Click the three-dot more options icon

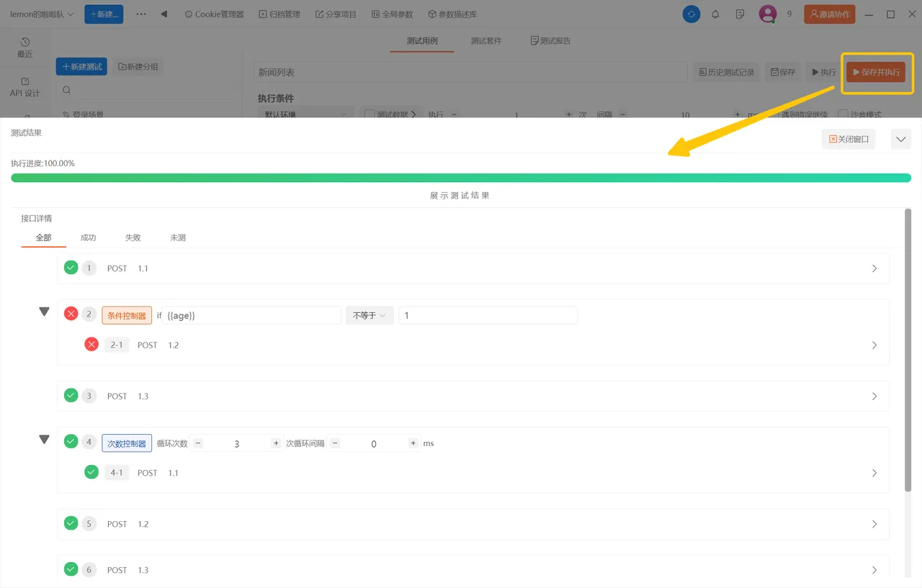(x=141, y=14)
